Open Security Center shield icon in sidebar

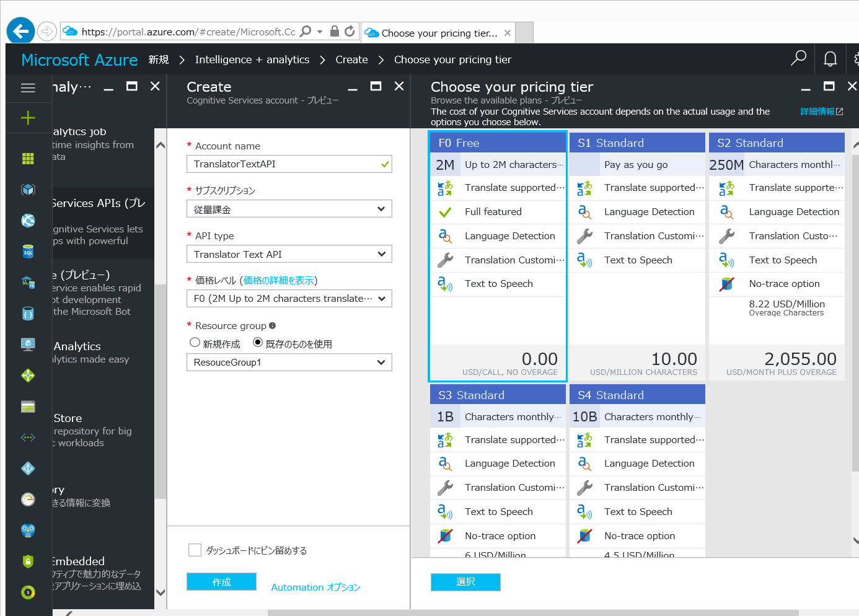click(x=28, y=561)
